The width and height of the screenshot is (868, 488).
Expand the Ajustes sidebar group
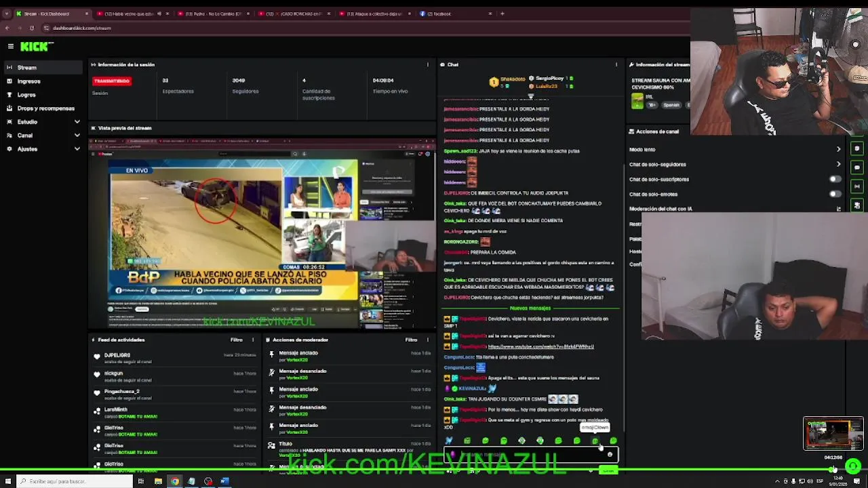(x=42, y=149)
